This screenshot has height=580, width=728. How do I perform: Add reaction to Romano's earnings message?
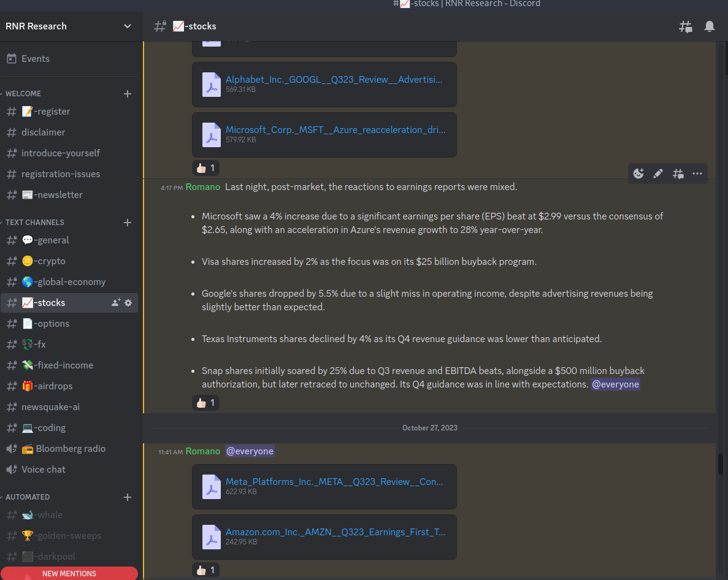[x=638, y=174]
